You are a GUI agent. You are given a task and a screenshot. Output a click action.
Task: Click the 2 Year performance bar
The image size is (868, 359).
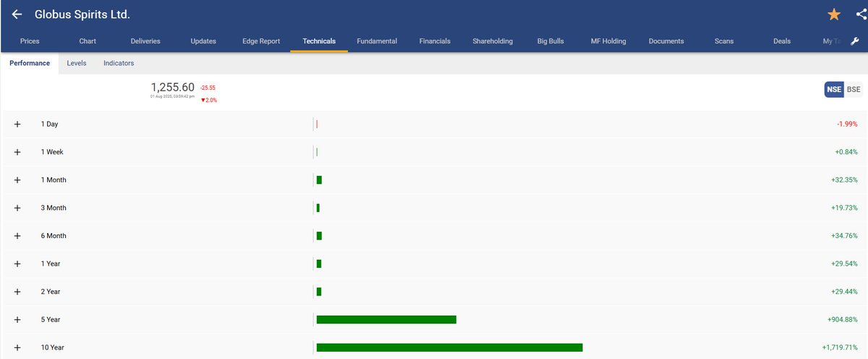point(319,292)
